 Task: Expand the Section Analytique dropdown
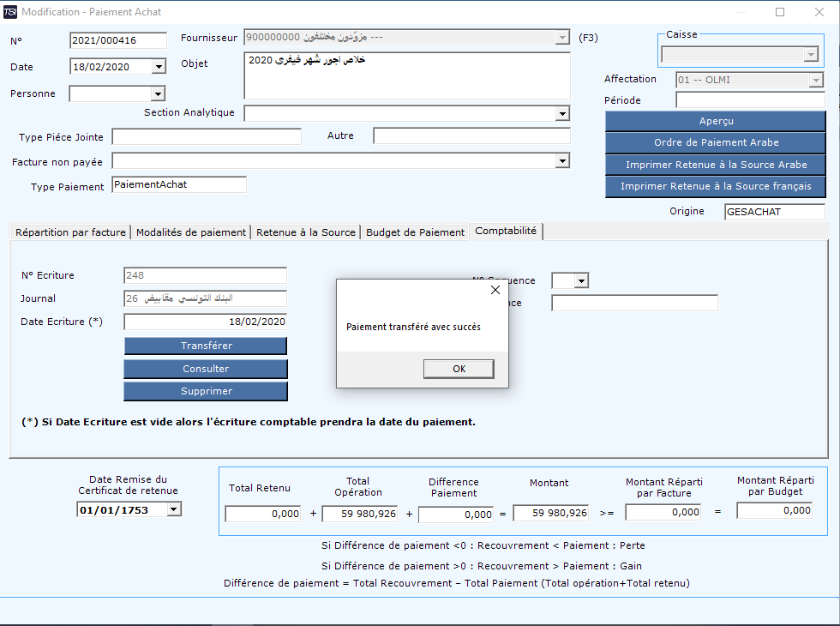(x=562, y=113)
